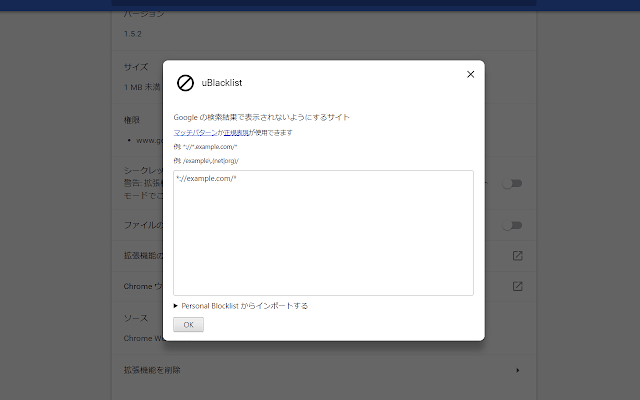Open the 正規表現 link
640x400 pixels.
coord(236,133)
